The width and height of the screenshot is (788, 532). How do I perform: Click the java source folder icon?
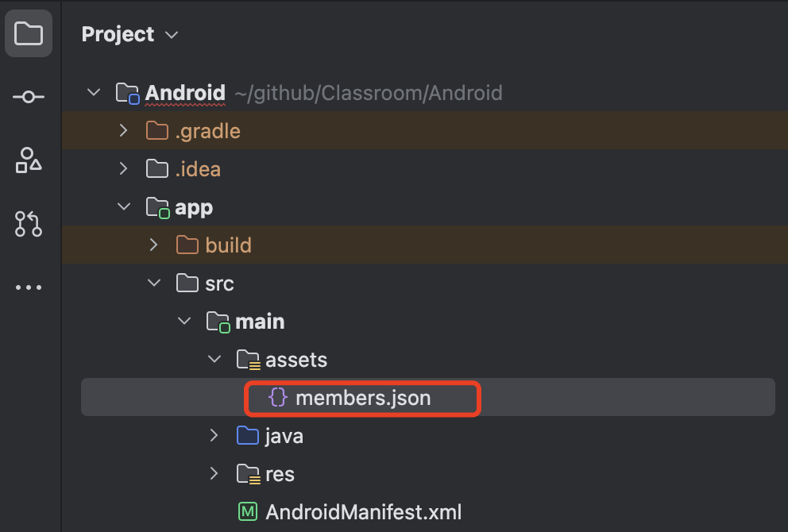(248, 436)
